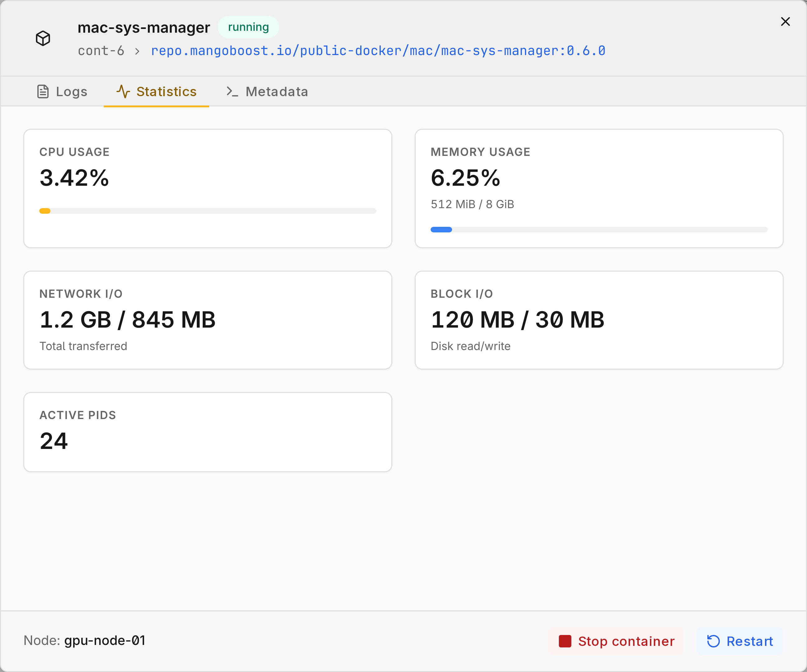Click the container cube icon
The image size is (807, 672).
[43, 38]
